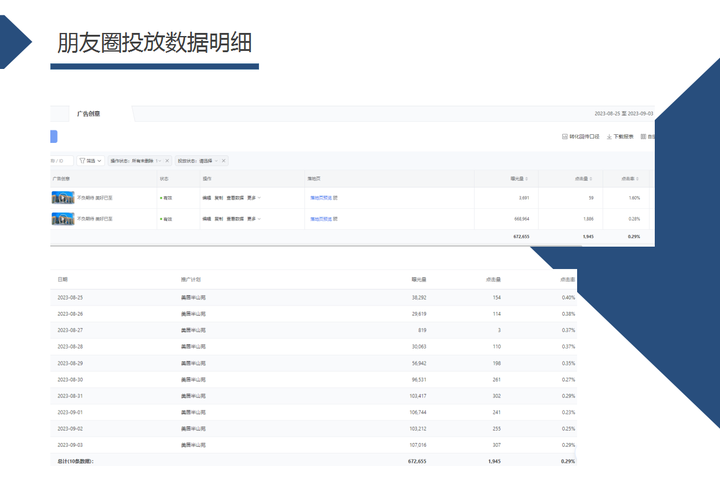Open first row's 落地页预览 link
This screenshot has height=479, width=720.
point(322,198)
